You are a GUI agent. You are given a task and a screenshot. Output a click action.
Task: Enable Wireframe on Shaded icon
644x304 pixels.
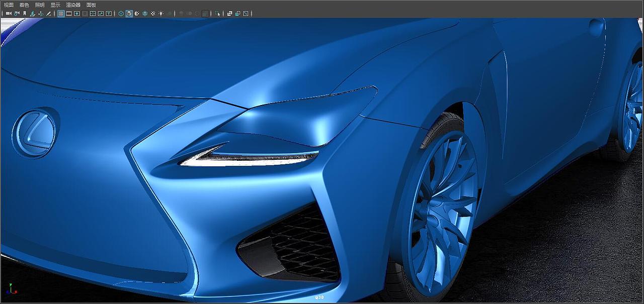(145, 14)
